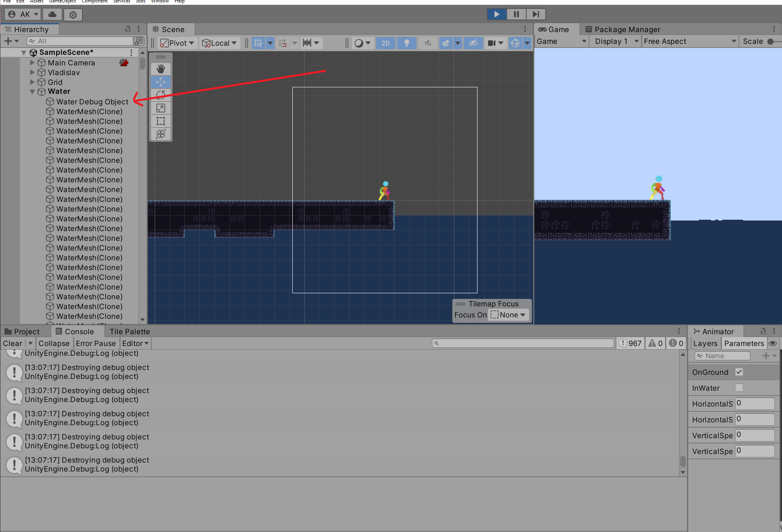Toggle Error Pause in Console
The image size is (782, 532).
pyautogui.click(x=96, y=343)
